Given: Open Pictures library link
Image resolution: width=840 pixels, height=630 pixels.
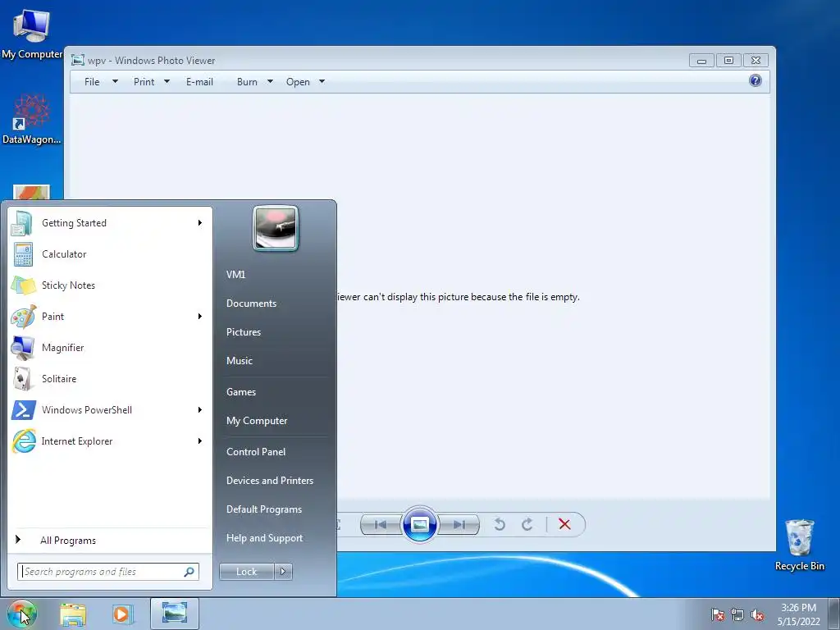Looking at the screenshot, I should pos(243,332).
